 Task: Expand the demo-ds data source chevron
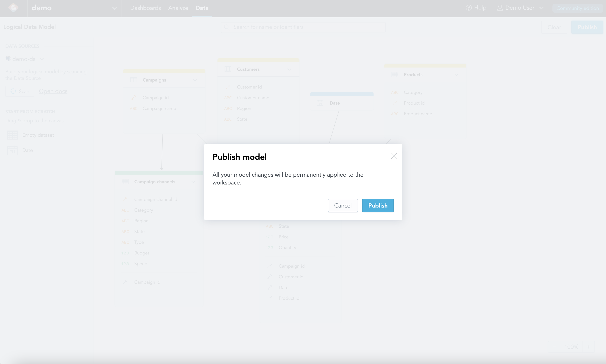[x=42, y=59]
